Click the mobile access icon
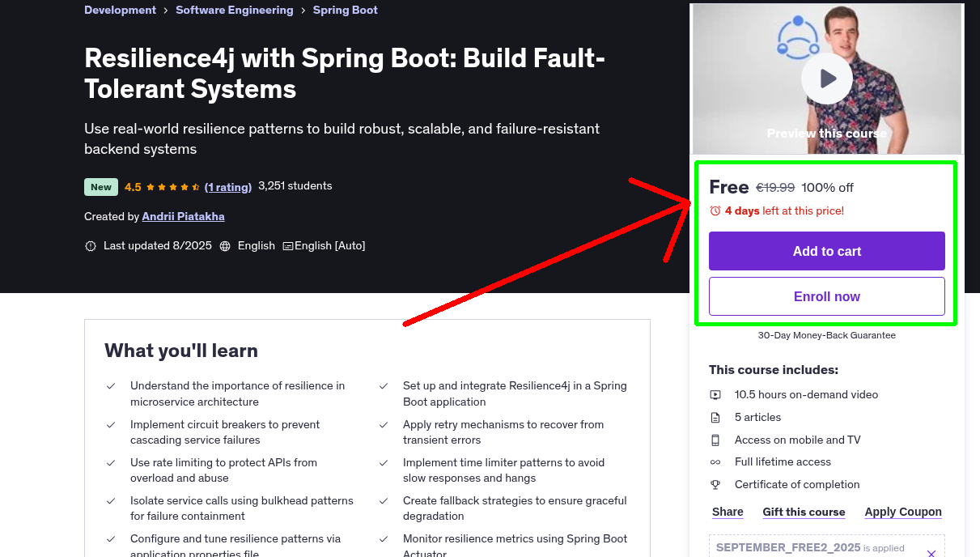Image resolution: width=980 pixels, height=557 pixels. point(715,440)
